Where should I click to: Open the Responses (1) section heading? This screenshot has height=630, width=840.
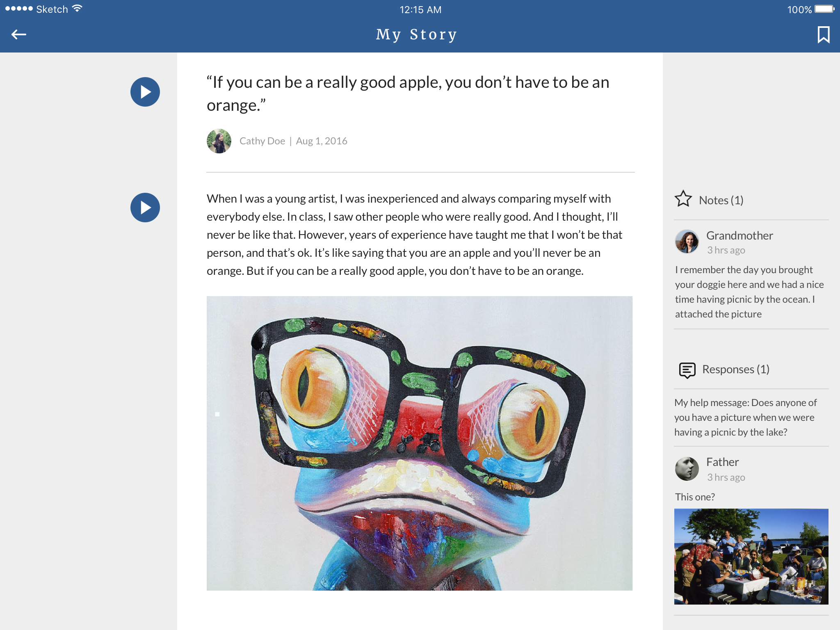tap(736, 369)
